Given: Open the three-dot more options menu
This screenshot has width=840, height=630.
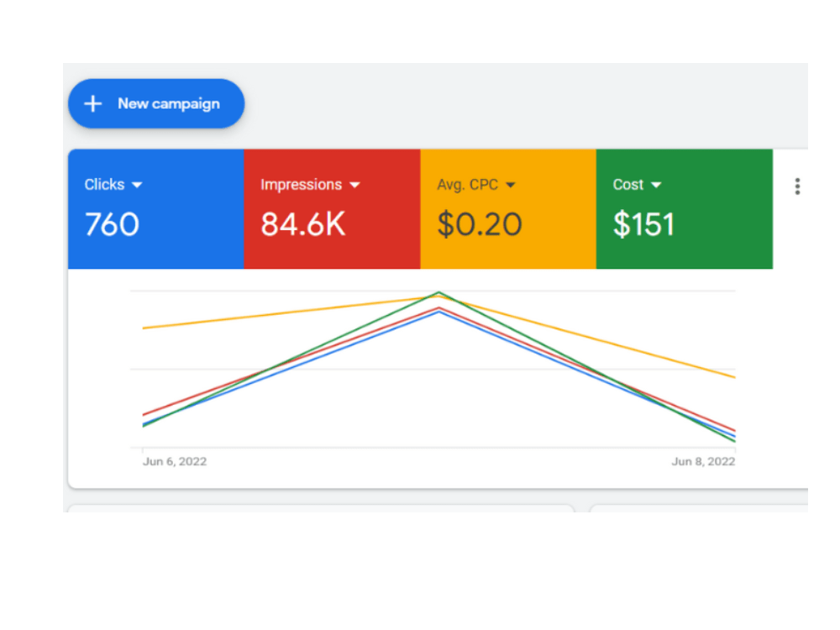Looking at the screenshot, I should 797,186.
